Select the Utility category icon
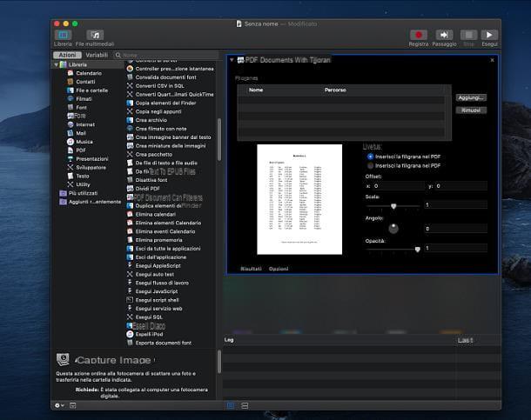Image resolution: width=531 pixels, height=420 pixels. point(71,184)
